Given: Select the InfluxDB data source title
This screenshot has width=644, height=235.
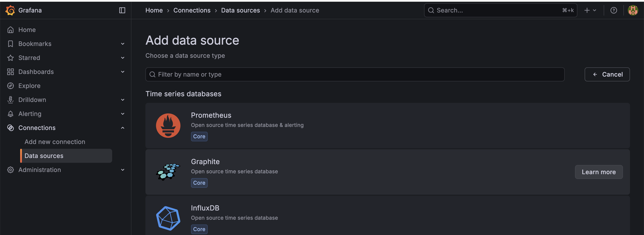Looking at the screenshot, I should point(205,208).
